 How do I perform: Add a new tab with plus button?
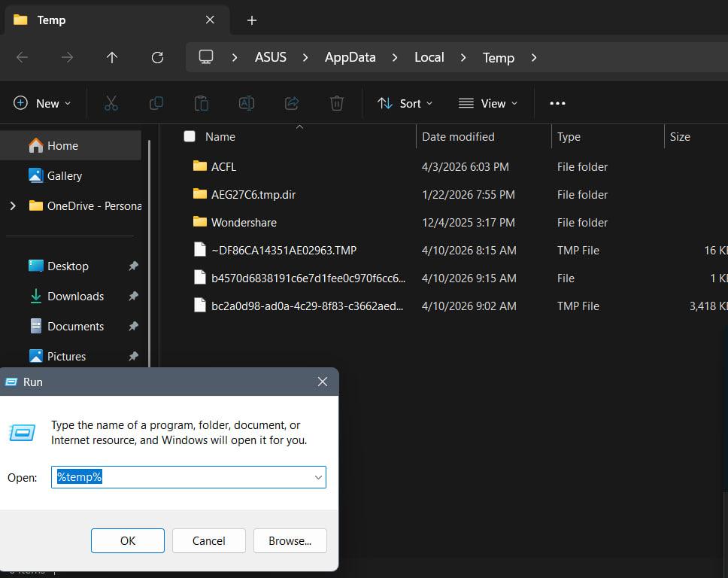click(x=252, y=20)
